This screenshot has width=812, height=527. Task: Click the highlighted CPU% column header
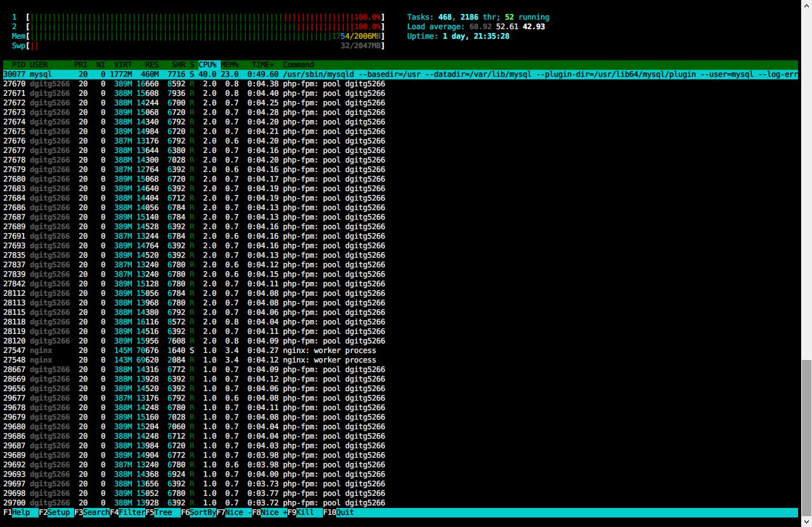pos(208,65)
